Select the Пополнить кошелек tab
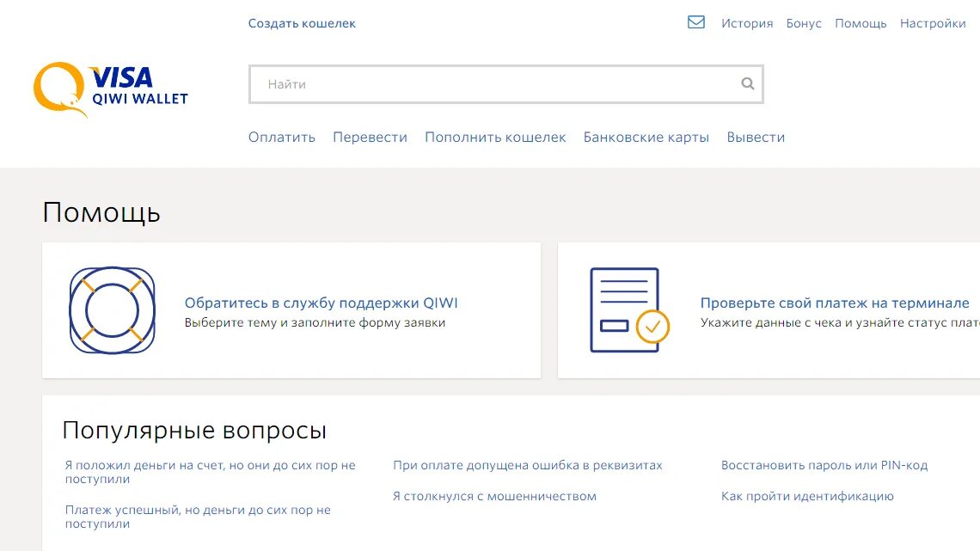Viewport: 980px width, 551px height. tap(495, 137)
